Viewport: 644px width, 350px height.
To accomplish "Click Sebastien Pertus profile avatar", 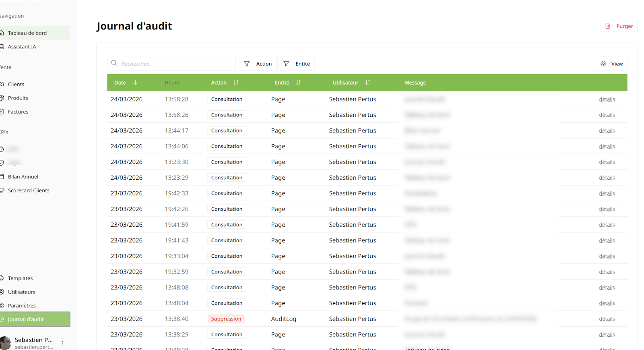I will click(6, 343).
